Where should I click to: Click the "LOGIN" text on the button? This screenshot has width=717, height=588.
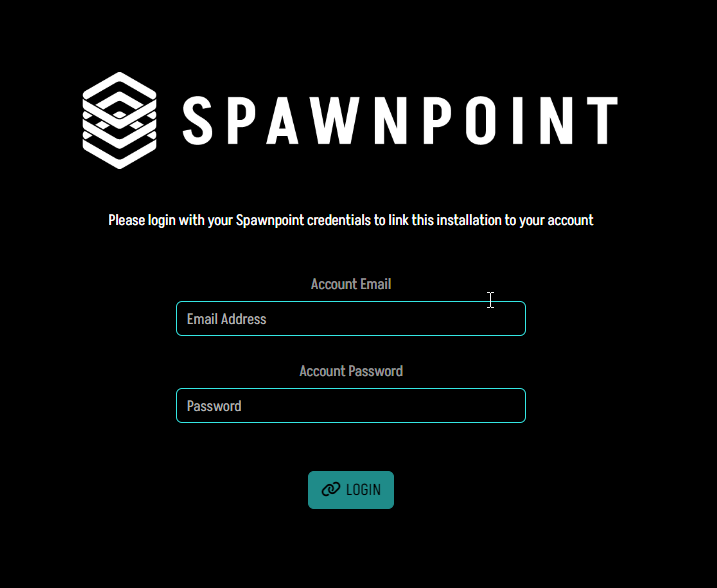363,490
